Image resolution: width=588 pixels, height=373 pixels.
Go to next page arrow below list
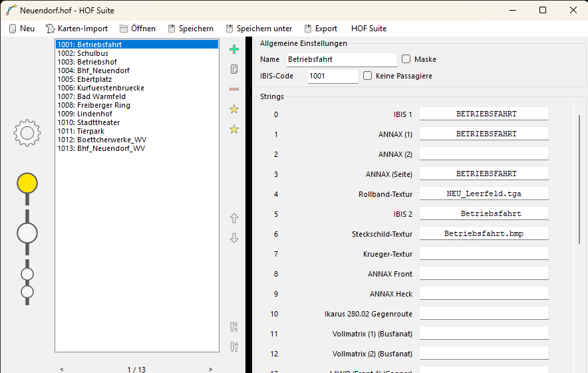(x=211, y=369)
